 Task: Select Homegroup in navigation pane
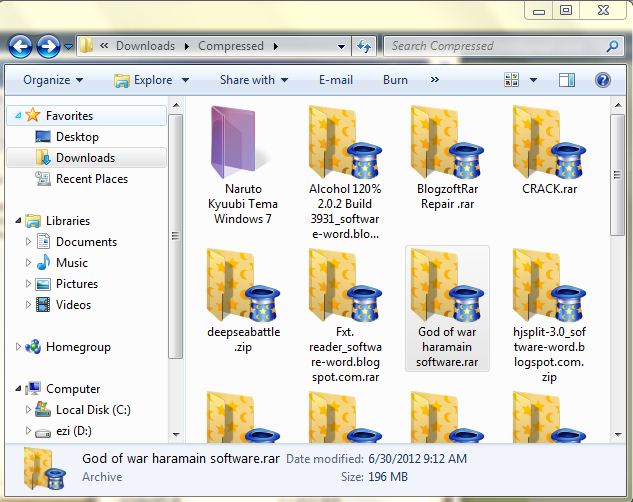(x=78, y=347)
